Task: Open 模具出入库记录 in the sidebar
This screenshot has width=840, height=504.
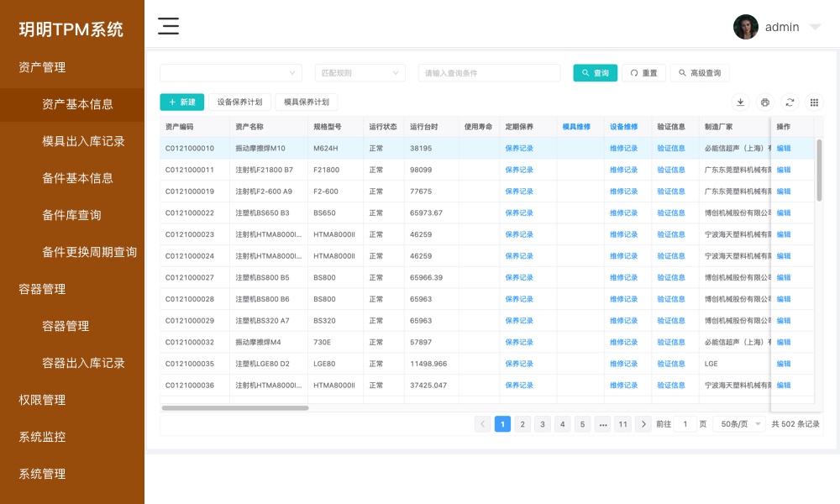Action: (83, 141)
